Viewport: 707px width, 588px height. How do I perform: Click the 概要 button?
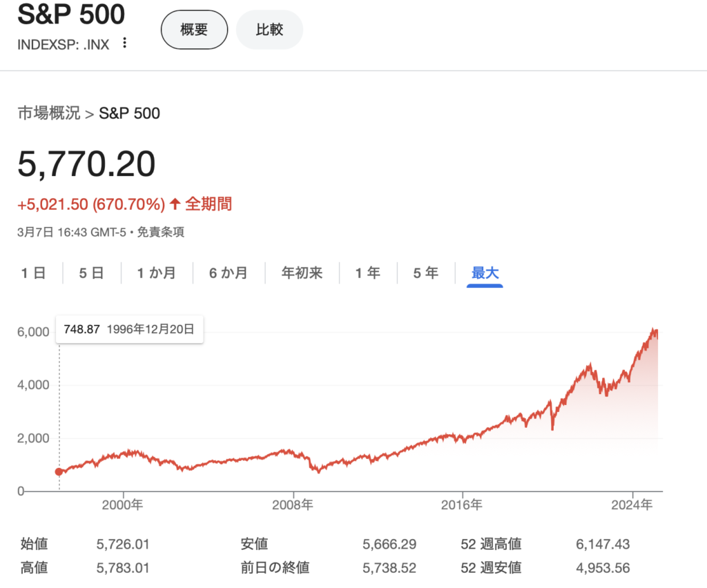194,30
